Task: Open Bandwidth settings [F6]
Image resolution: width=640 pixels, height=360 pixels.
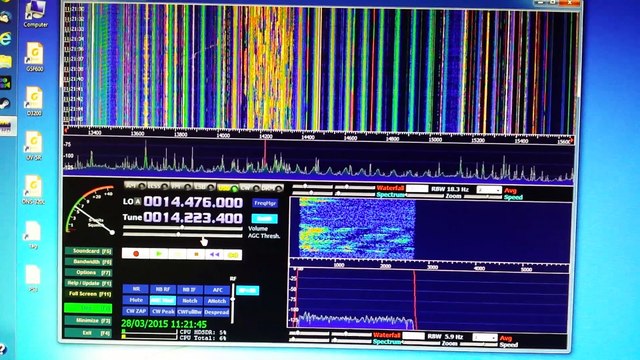Action: coord(89,262)
